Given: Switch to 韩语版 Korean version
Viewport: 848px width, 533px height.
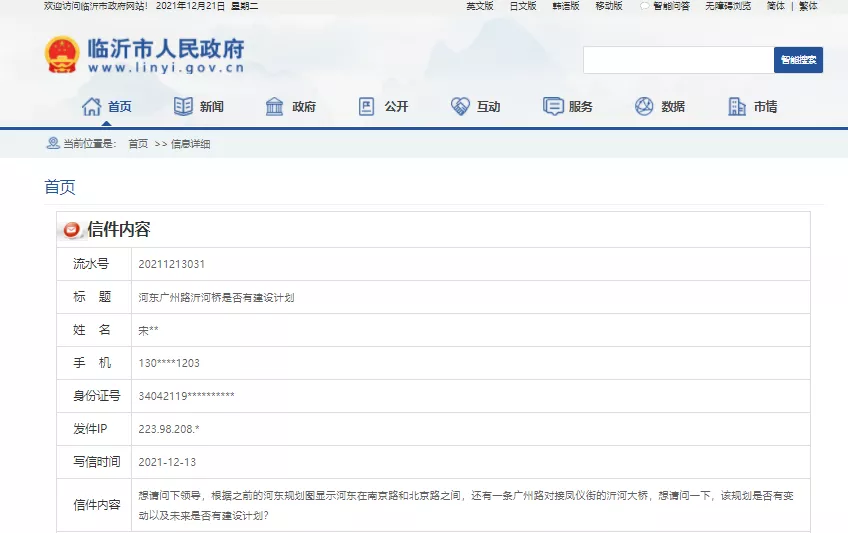Looking at the screenshot, I should pos(566,6).
